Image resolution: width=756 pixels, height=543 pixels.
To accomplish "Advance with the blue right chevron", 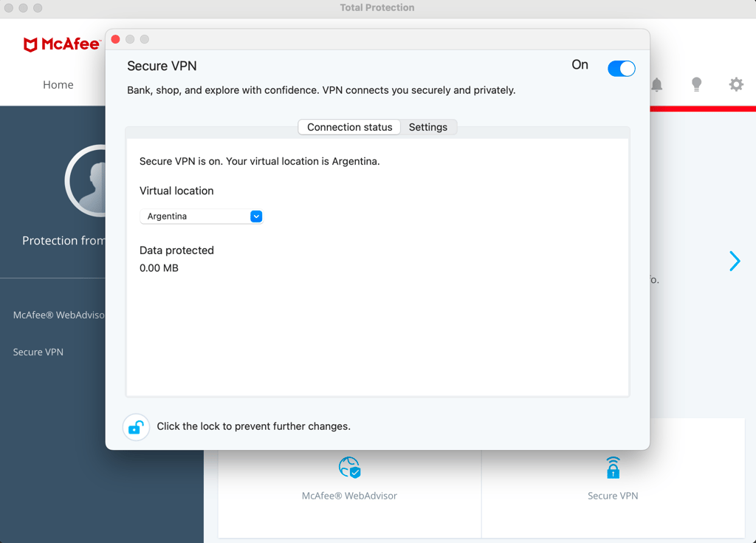I will pos(735,261).
